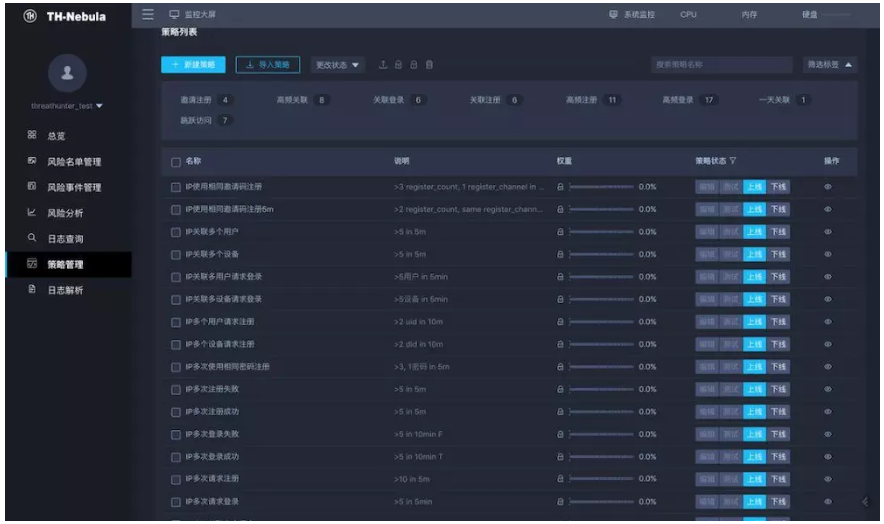Filter by 高频登录 tag with 17
884x524 pixels.
(689, 100)
